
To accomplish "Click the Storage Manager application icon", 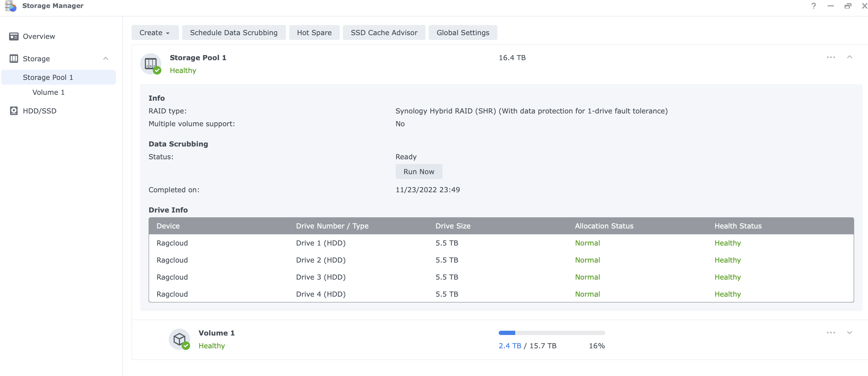I will click(10, 6).
